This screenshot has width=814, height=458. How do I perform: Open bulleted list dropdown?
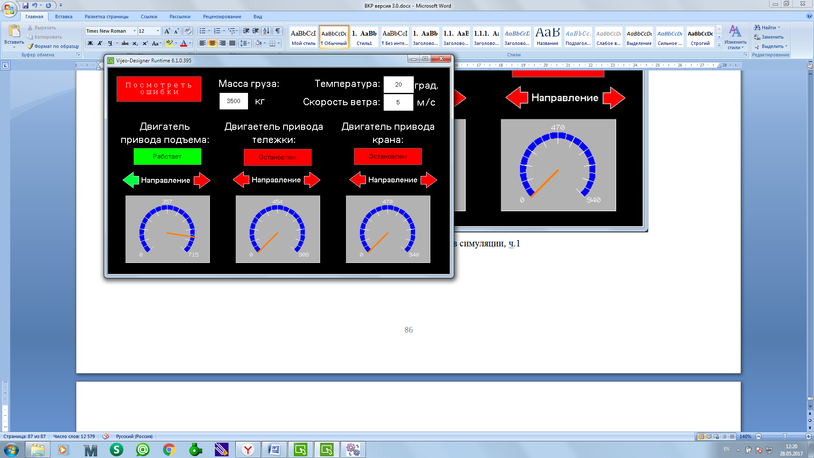(209, 31)
